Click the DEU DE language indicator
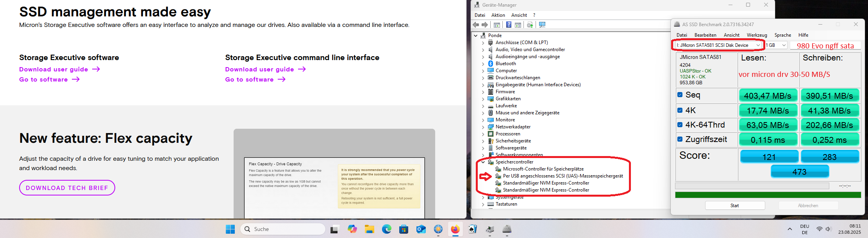The height and width of the screenshot is (238, 868). pos(805,229)
